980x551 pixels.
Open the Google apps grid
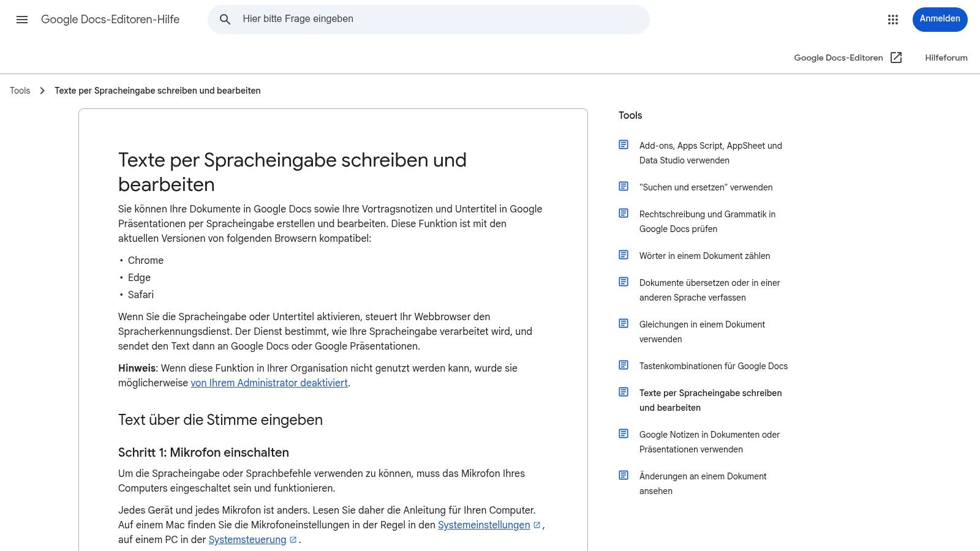[x=893, y=20]
